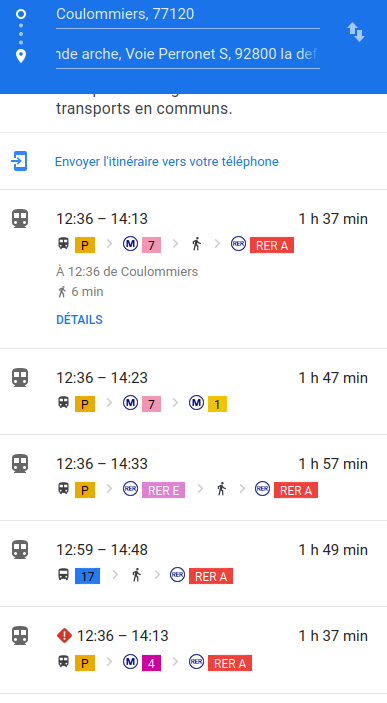Select the 12:36 – 14:33 route option
387x703 pixels.
tap(193, 477)
